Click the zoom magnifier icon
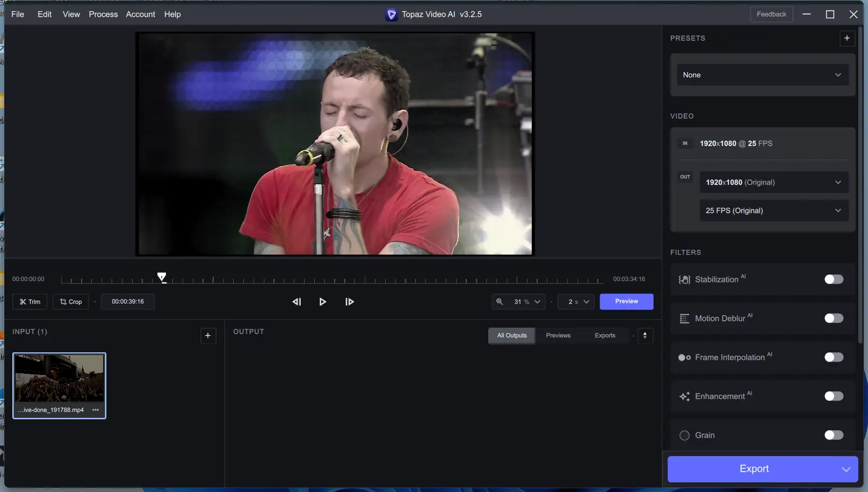Viewport: 868px width, 492px height. click(x=500, y=302)
